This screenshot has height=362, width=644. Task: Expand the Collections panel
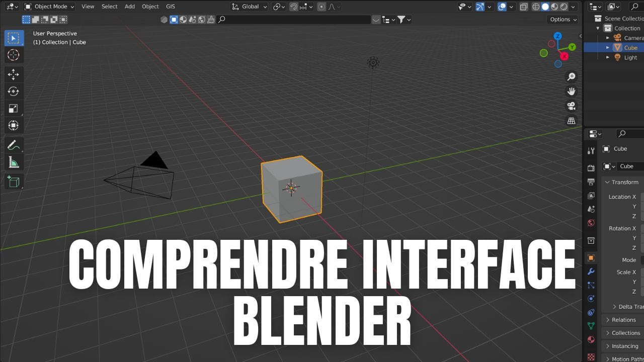607,333
